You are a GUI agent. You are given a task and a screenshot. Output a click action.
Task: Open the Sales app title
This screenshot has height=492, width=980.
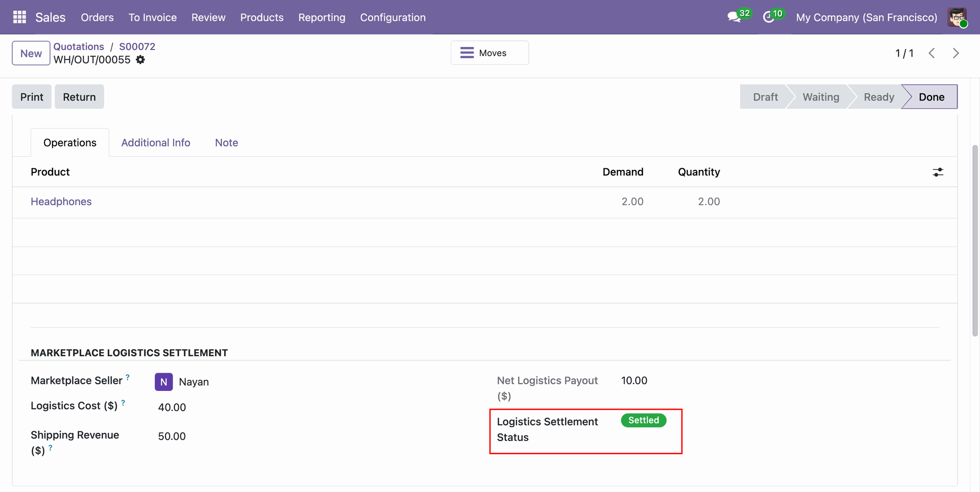click(x=51, y=17)
